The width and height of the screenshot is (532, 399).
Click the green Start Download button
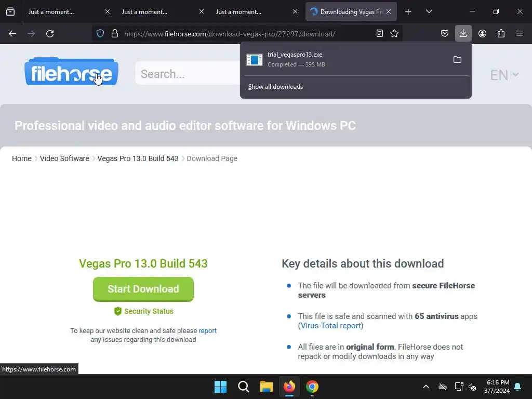click(x=143, y=289)
